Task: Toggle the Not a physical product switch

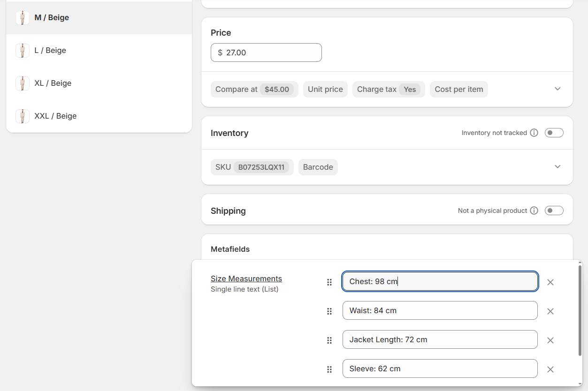Action: tap(554, 211)
